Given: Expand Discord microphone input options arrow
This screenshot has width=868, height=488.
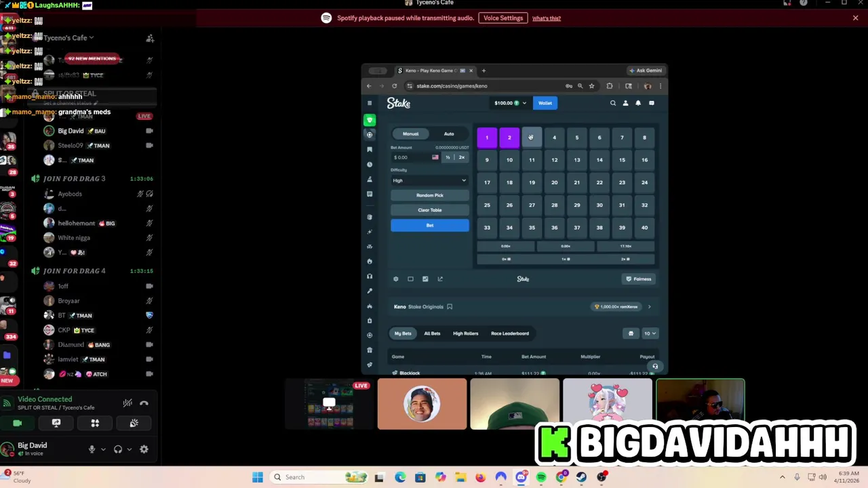Looking at the screenshot, I should tap(103, 449).
